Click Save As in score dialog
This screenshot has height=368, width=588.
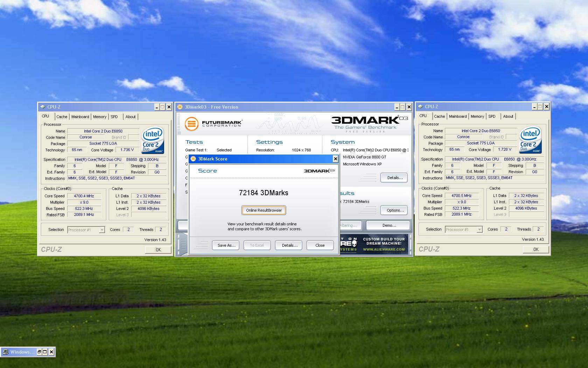click(226, 245)
